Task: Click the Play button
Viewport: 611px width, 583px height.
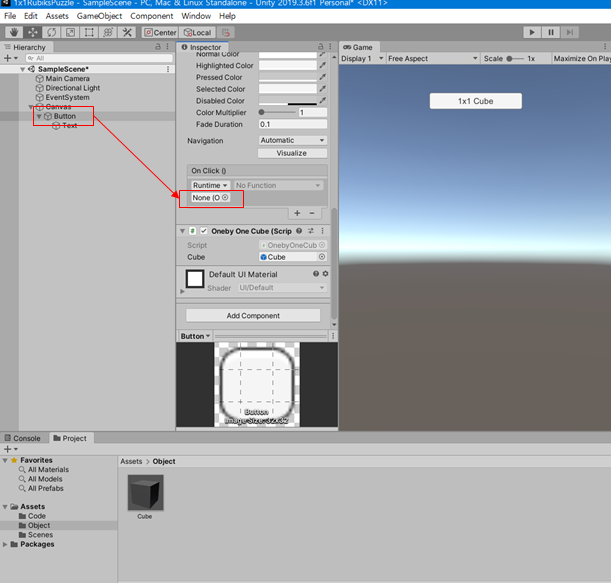Action: coord(532,32)
